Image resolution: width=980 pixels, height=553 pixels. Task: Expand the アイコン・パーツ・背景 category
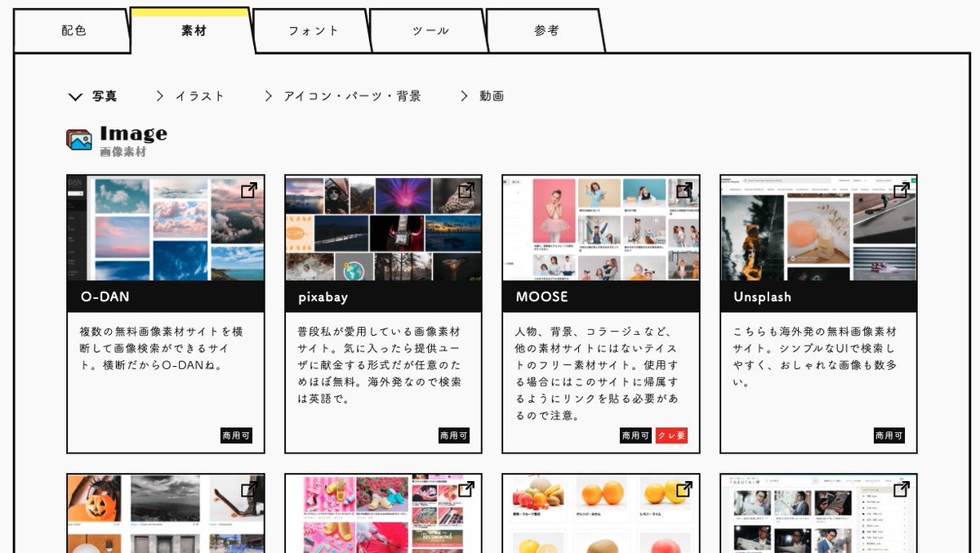pos(343,96)
